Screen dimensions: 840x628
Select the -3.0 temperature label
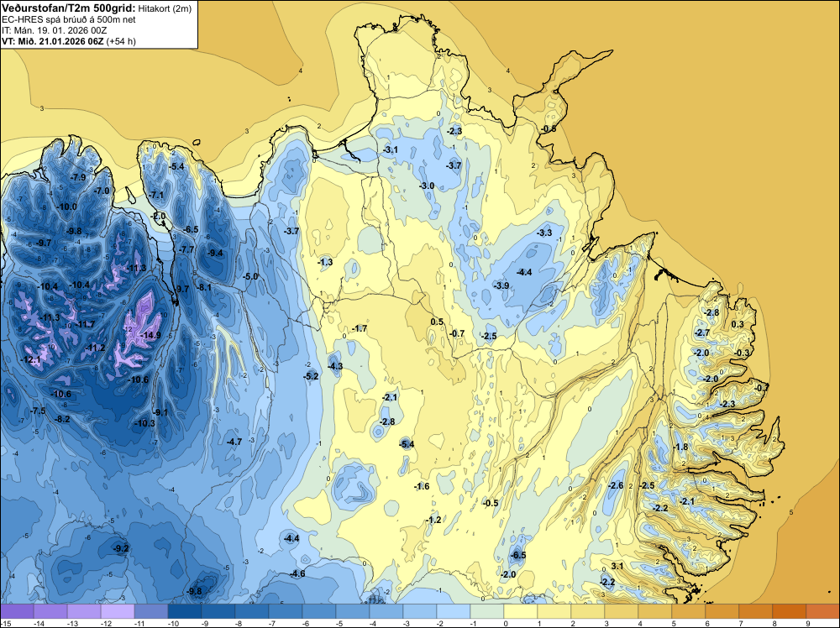[427, 186]
